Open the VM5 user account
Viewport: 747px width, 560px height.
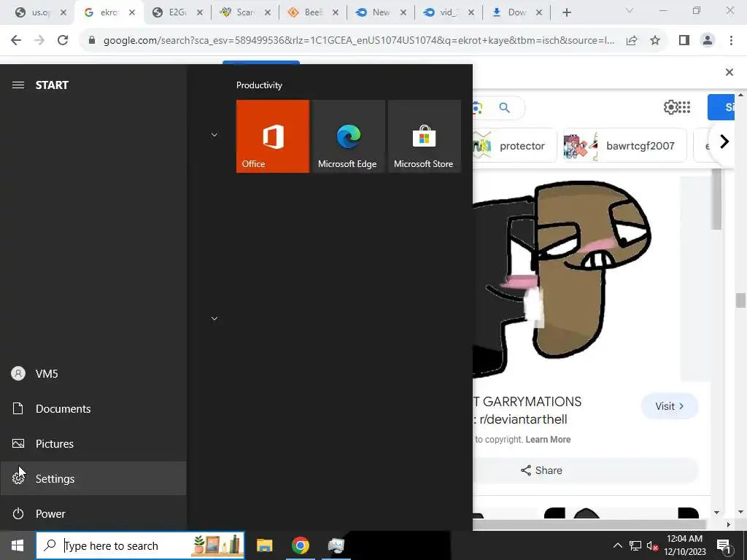coord(93,374)
